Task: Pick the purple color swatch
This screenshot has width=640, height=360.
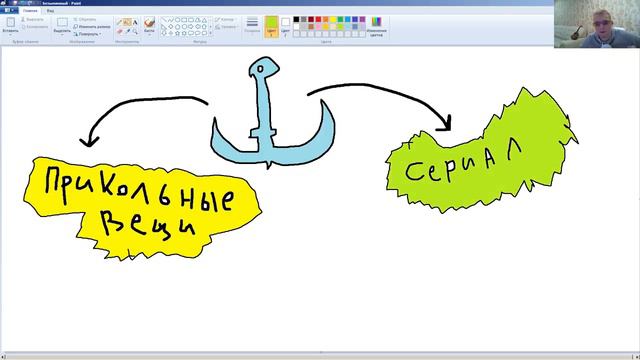Action: pos(362,19)
